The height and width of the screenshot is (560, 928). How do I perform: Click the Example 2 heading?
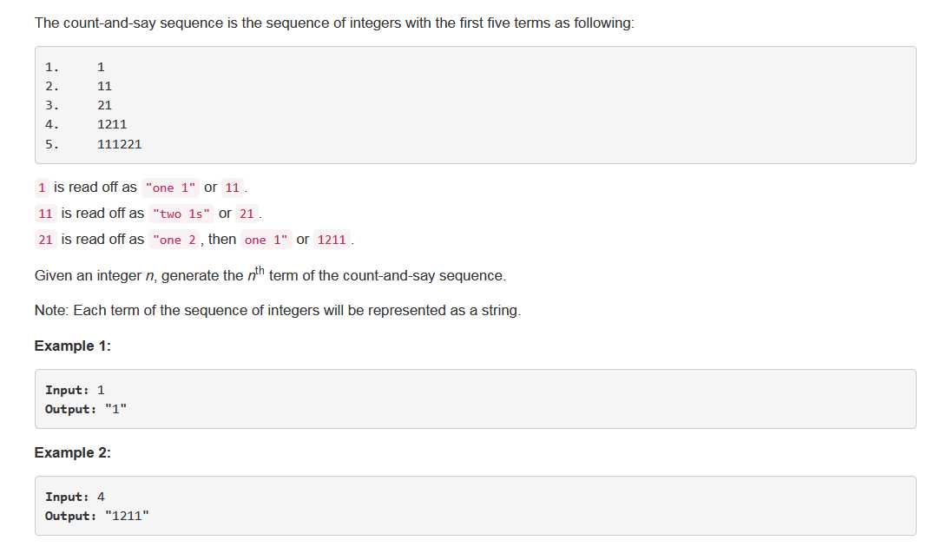click(73, 452)
